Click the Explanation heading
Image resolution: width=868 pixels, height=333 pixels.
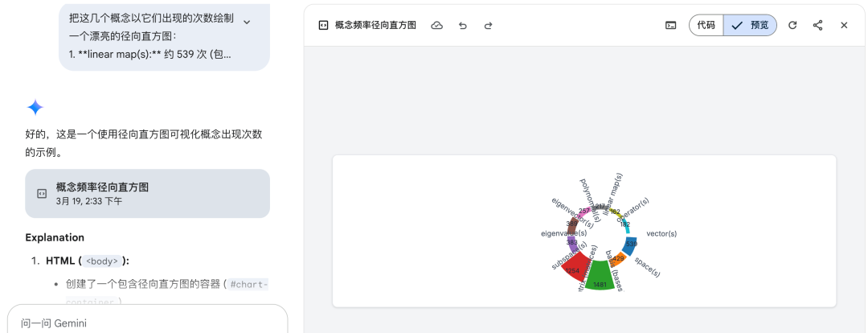click(55, 238)
